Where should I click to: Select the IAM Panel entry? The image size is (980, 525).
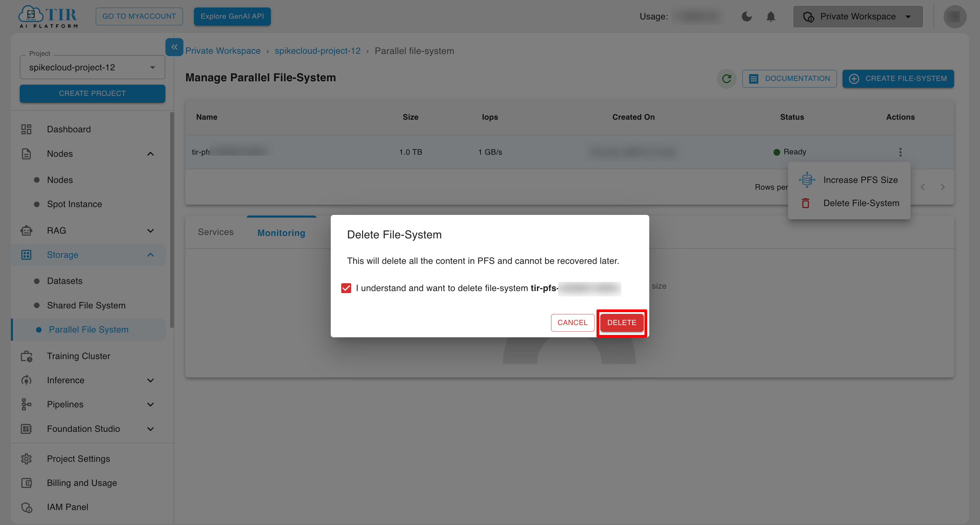pos(67,507)
